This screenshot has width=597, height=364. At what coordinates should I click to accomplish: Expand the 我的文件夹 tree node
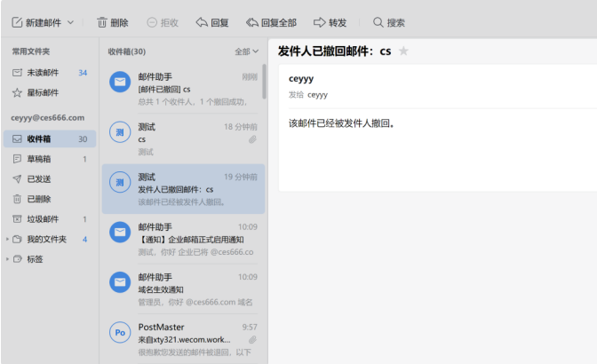7,239
